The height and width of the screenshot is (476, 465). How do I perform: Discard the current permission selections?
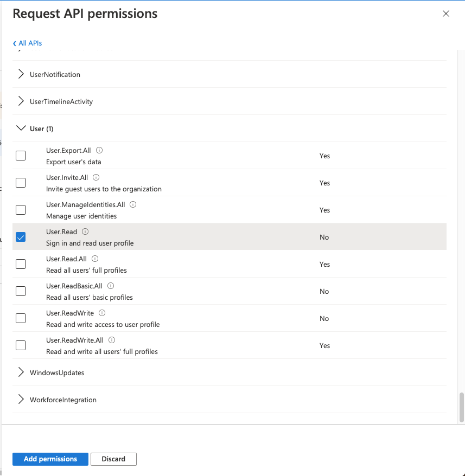coord(113,459)
